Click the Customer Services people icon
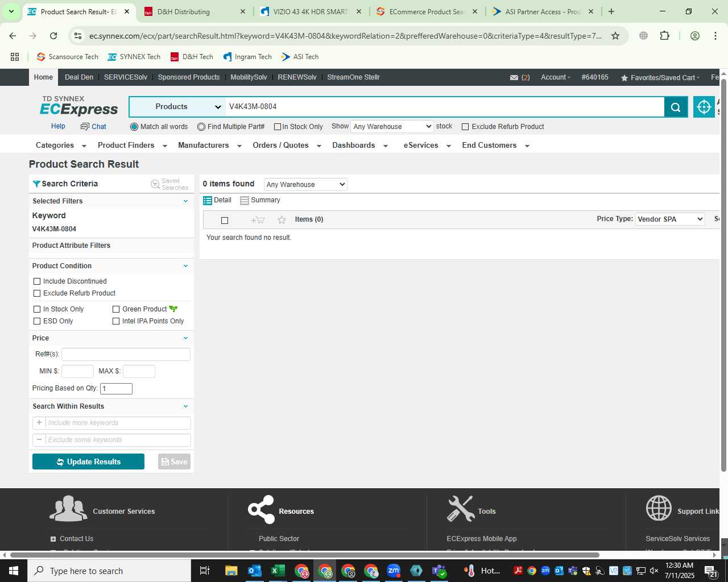Viewport: 728px width, 582px height. [68, 509]
